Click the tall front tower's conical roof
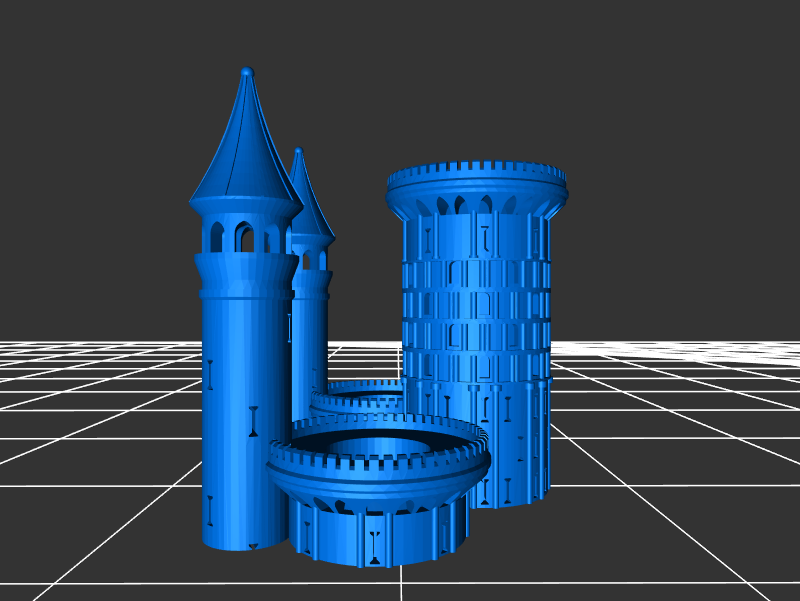This screenshot has width=800, height=601. tap(244, 150)
